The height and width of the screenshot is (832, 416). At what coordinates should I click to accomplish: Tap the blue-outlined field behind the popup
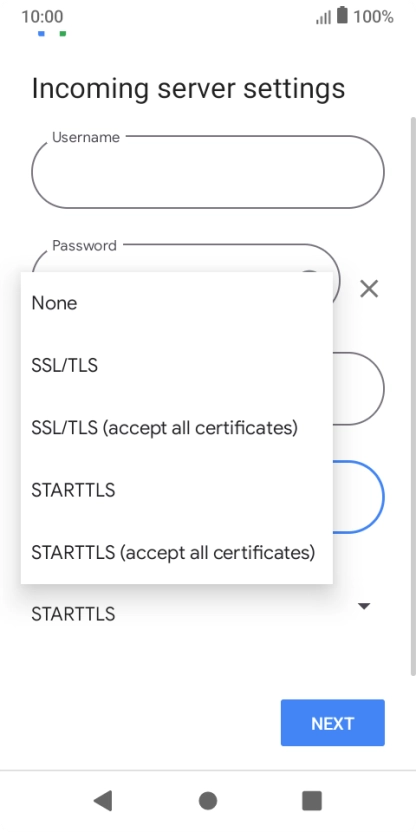(358, 497)
